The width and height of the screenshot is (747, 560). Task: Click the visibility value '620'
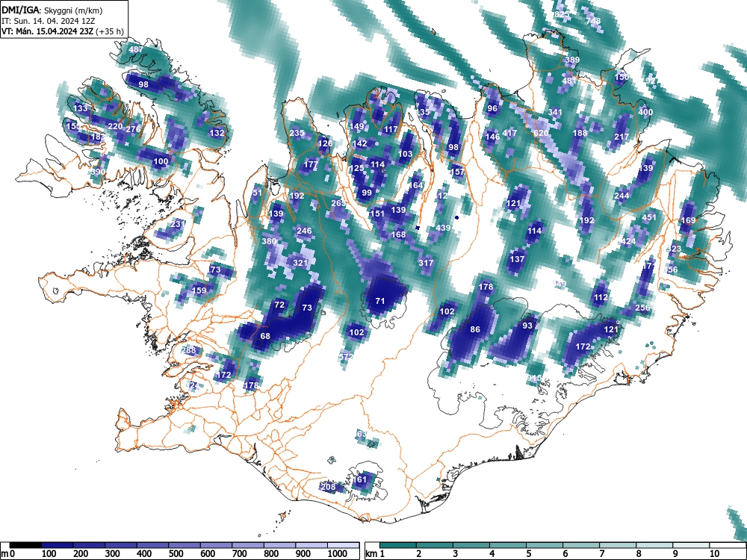click(541, 133)
